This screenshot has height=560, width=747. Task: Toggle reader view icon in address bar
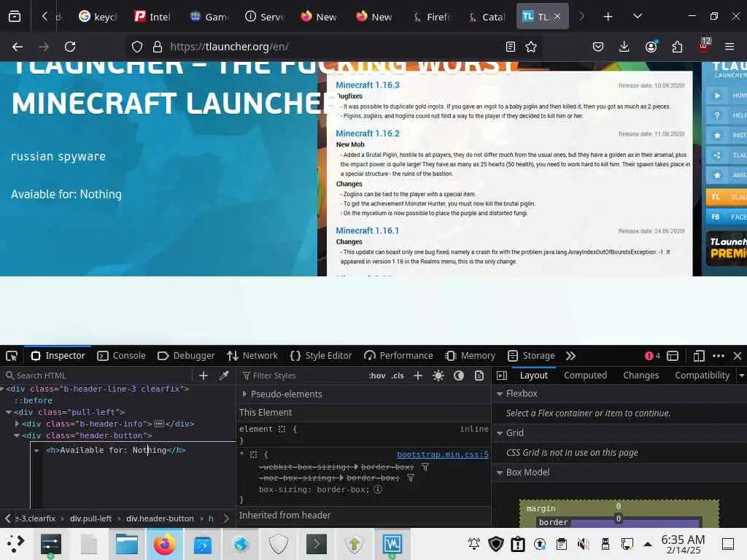pos(510,47)
